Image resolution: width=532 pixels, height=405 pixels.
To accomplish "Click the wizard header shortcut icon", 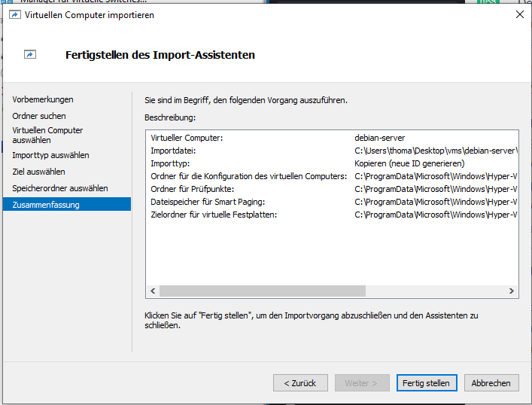I will pos(30,54).
